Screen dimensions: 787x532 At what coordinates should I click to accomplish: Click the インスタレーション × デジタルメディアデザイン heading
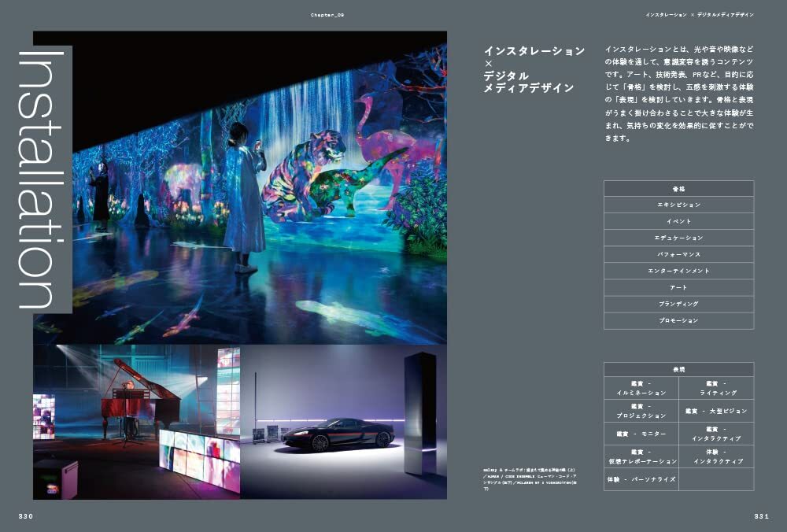(x=534, y=69)
